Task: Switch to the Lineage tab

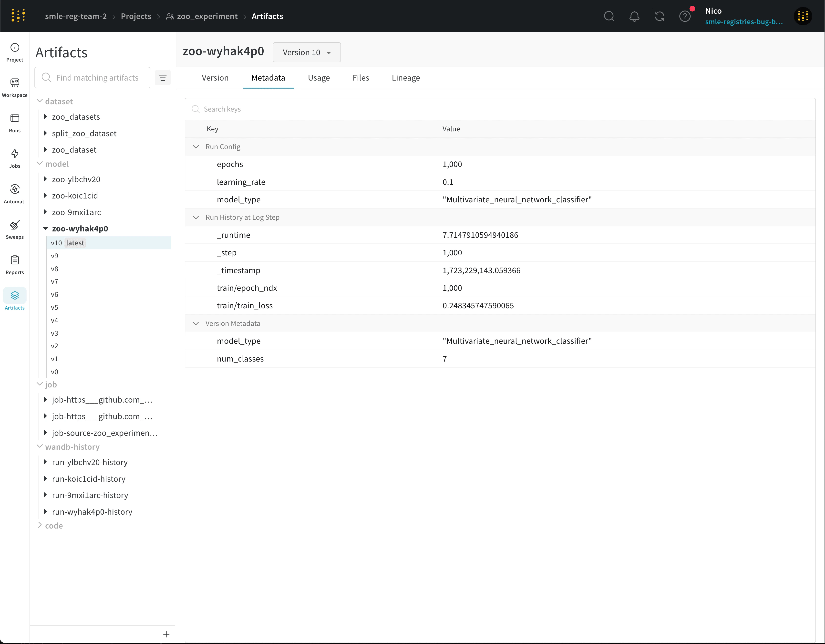Action: coord(405,78)
